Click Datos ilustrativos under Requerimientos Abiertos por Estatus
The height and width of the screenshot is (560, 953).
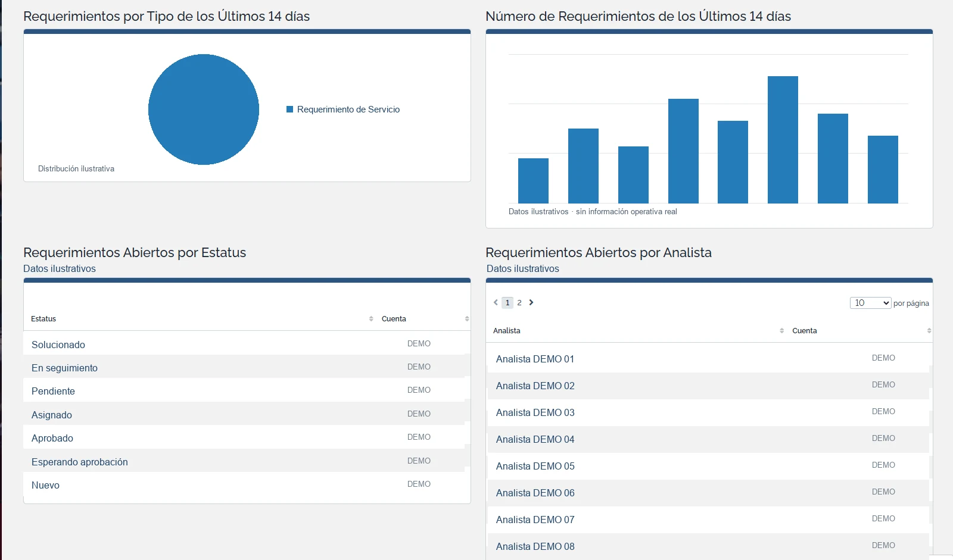point(60,268)
